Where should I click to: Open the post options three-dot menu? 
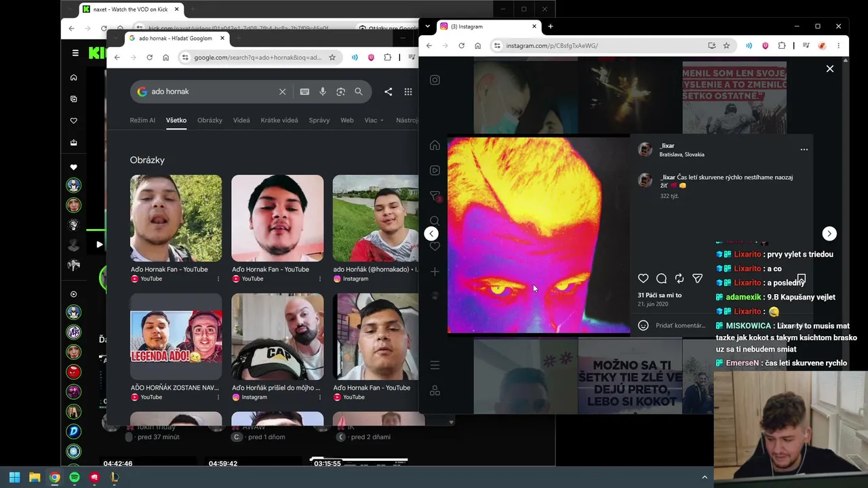(804, 150)
